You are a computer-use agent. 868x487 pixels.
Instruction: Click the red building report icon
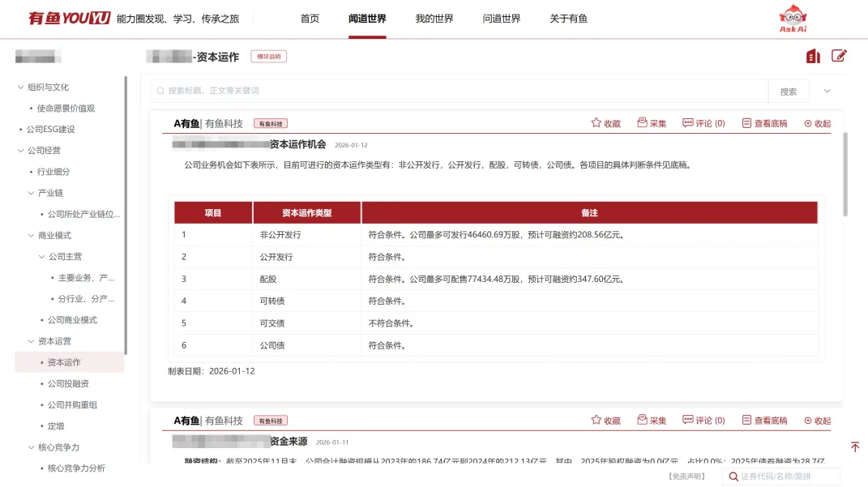[x=813, y=56]
